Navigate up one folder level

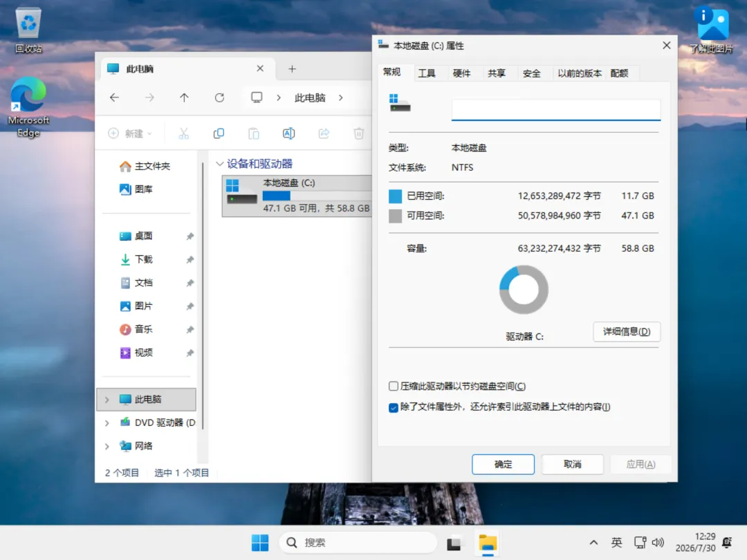pyautogui.click(x=185, y=97)
